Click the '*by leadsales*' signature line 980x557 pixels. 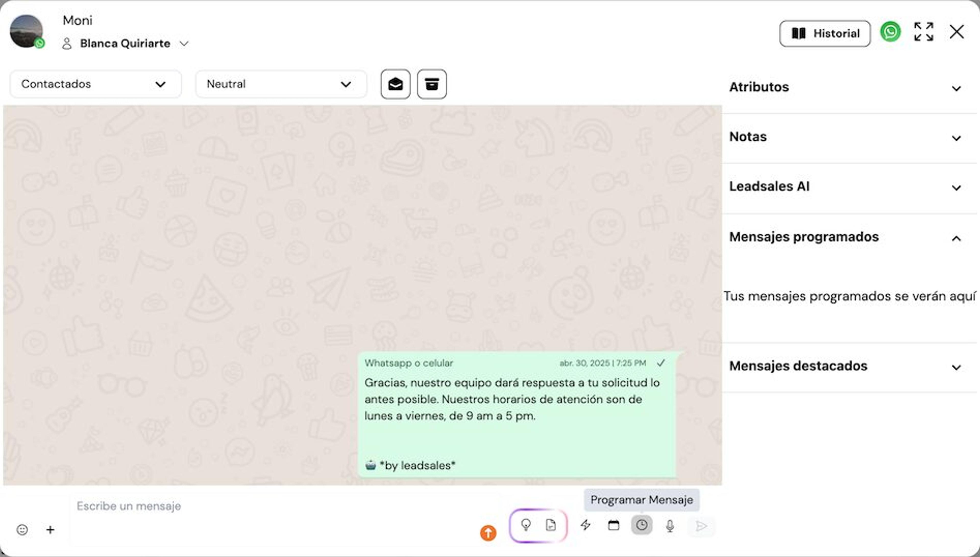417,466
